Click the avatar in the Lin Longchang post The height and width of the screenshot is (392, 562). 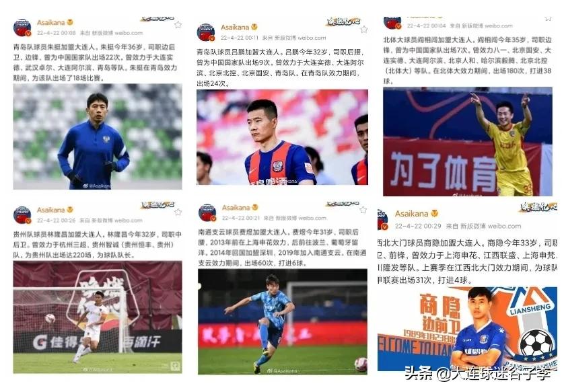tap(22, 215)
